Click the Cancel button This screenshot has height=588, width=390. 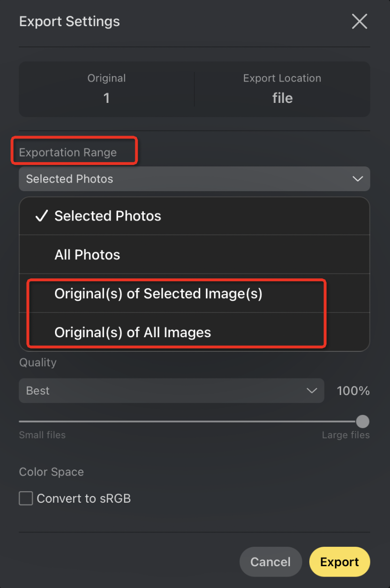click(270, 562)
